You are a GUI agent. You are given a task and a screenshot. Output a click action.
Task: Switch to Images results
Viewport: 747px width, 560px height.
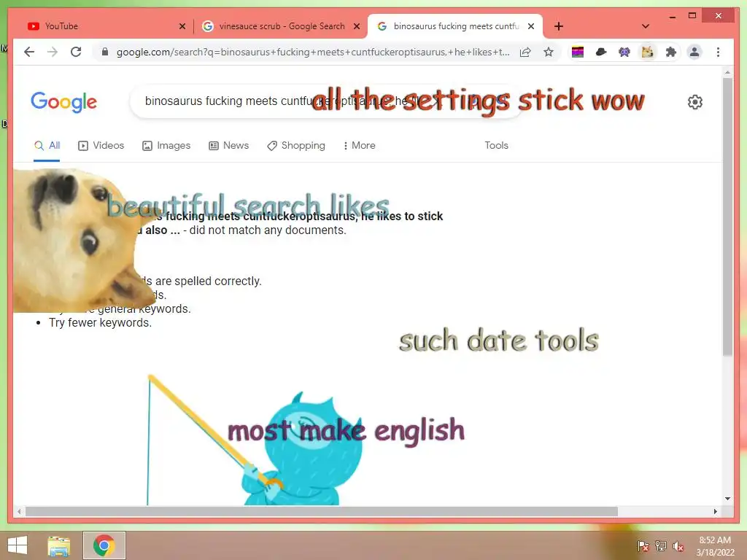[166, 145]
